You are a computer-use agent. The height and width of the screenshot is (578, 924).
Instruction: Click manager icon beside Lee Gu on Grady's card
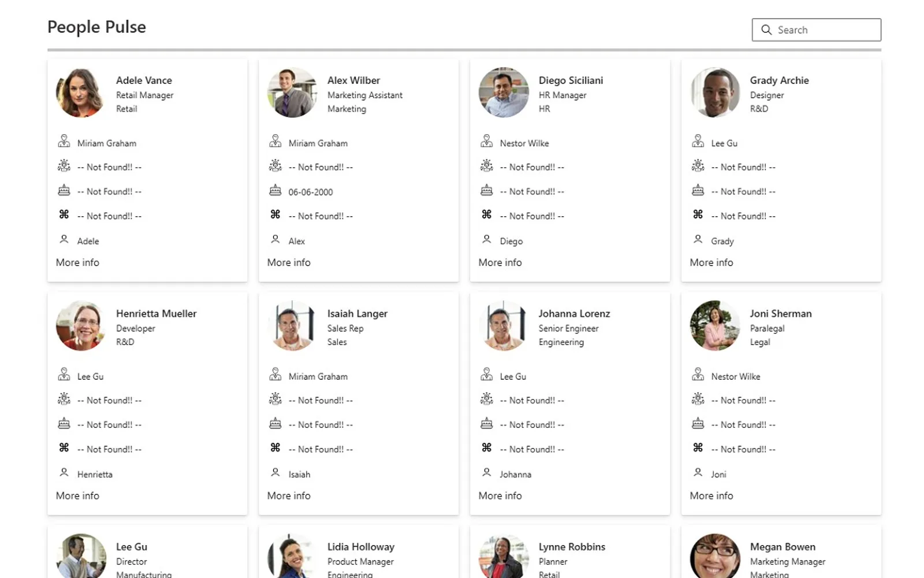click(698, 141)
